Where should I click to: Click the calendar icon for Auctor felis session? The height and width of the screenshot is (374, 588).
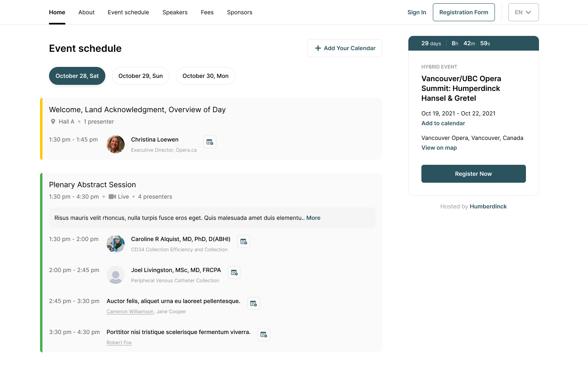click(253, 303)
